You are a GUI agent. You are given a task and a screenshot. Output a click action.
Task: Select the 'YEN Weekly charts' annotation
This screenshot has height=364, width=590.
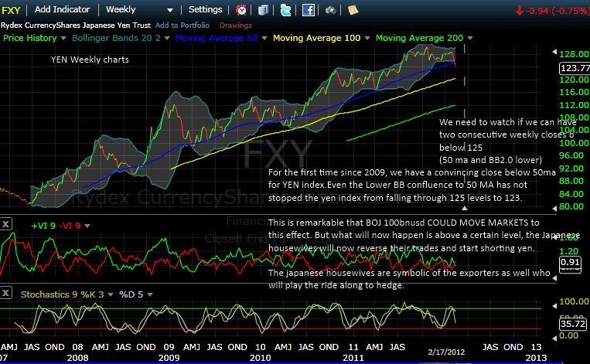tap(90, 60)
